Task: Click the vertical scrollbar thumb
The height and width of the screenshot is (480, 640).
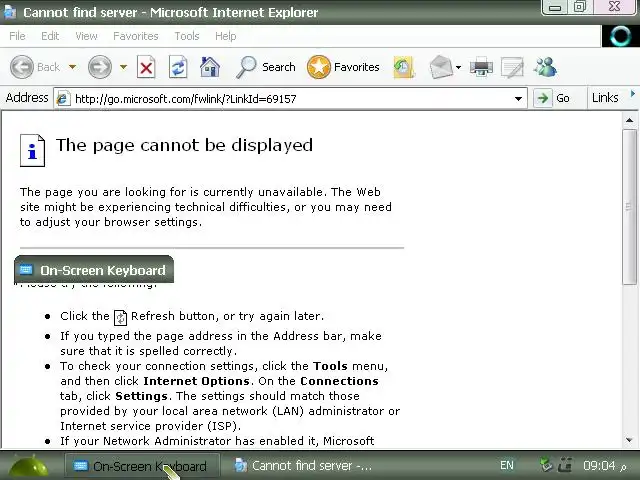Action: pos(629,207)
